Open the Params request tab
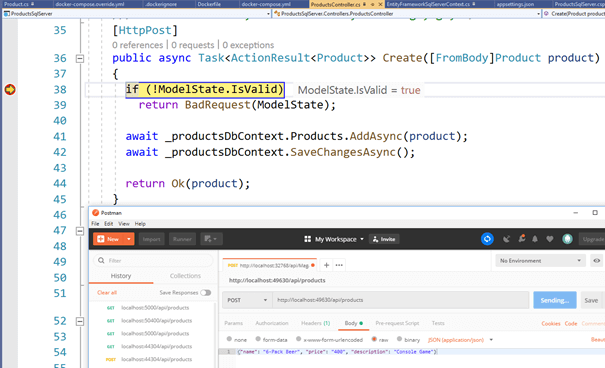Screen dimensions: 605x368 click(x=233, y=323)
